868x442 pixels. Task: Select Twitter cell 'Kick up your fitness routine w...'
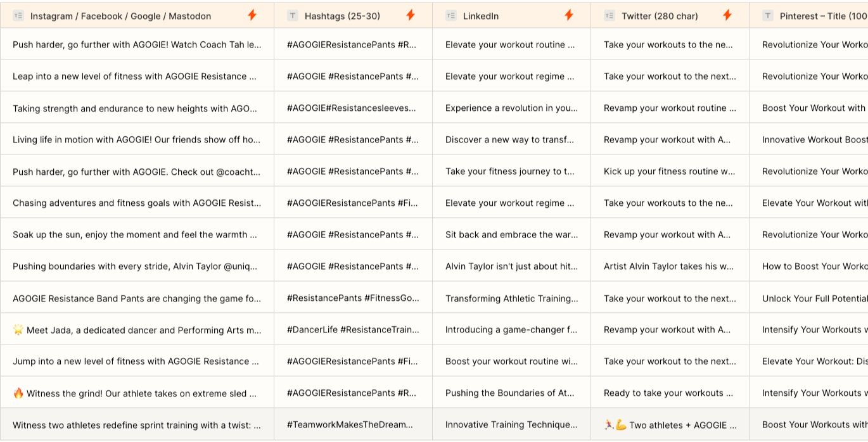pos(670,171)
